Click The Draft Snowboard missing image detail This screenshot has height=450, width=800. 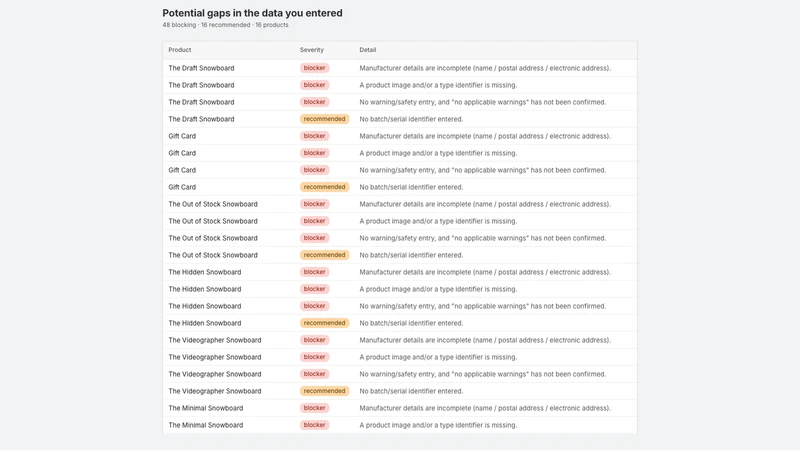pyautogui.click(x=438, y=85)
